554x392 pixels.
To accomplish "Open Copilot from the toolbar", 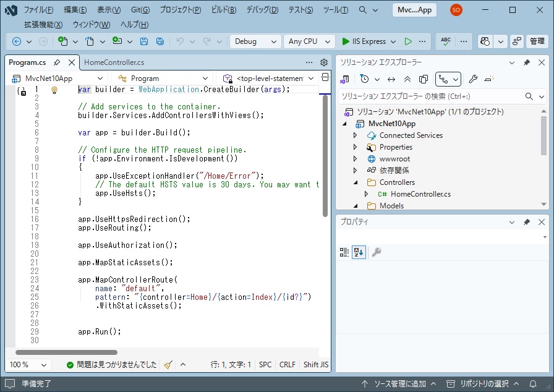I will click(x=485, y=41).
